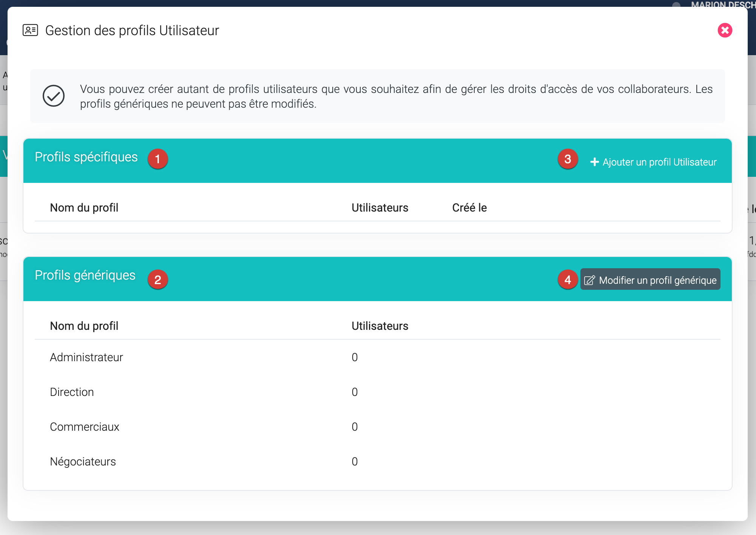
Task: Click Nom du profil header in generic profiles
Action: coord(84,326)
